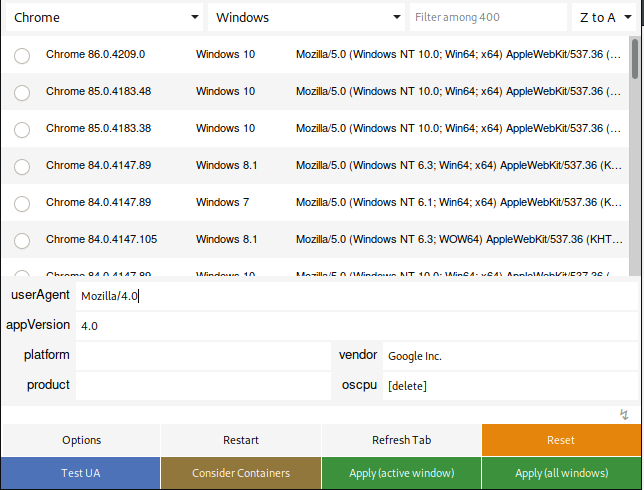The image size is (644, 490).
Task: Click Windows 8.1 in Chrome 84.0.4147.89 row
Action: [226, 165]
